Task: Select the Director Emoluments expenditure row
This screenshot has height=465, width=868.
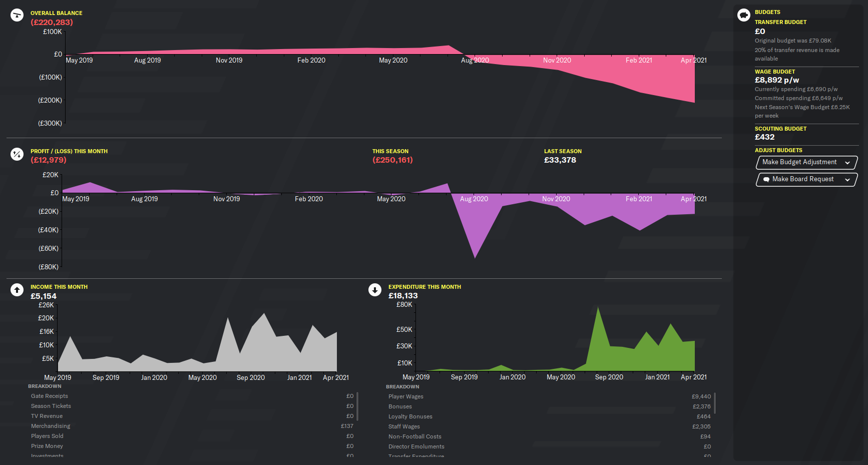Action: point(550,446)
